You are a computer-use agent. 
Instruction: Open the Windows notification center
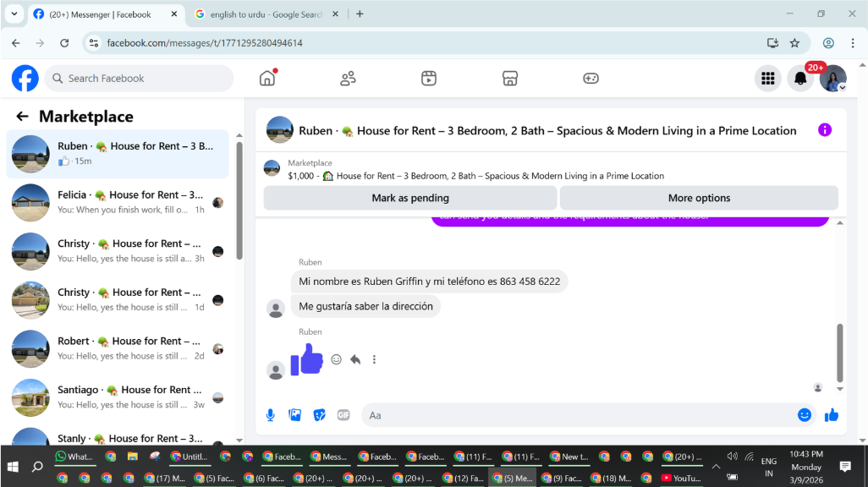(845, 467)
